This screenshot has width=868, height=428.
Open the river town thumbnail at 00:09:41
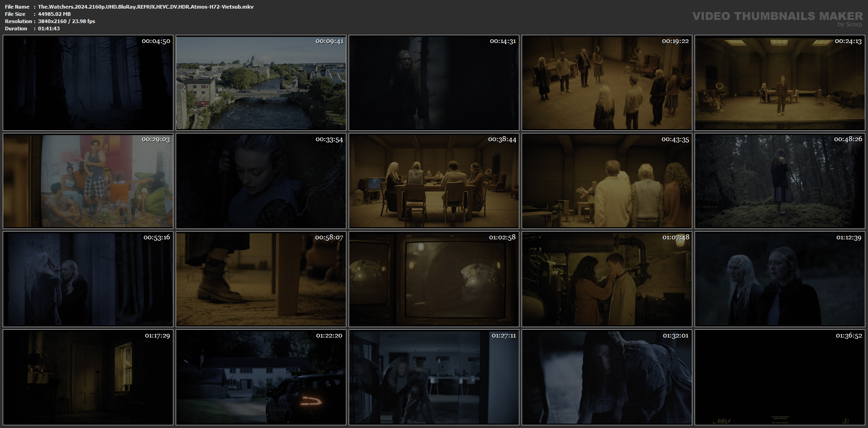tap(261, 83)
